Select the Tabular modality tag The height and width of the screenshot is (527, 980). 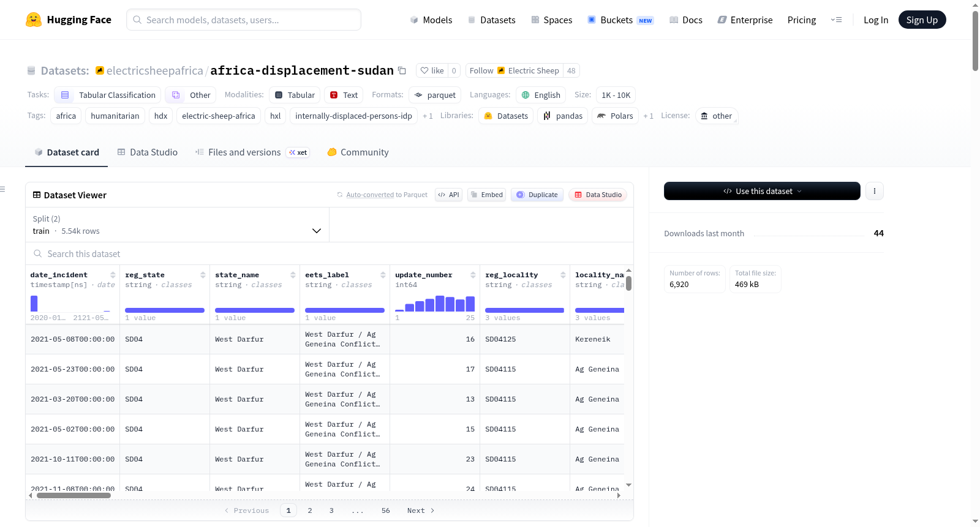coord(295,95)
